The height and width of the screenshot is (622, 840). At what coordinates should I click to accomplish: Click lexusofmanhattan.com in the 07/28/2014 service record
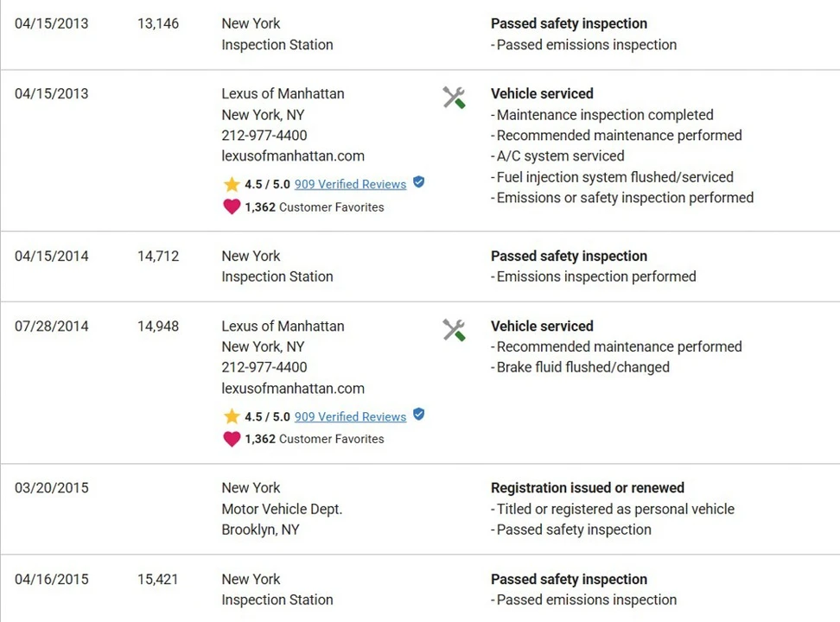[293, 389]
